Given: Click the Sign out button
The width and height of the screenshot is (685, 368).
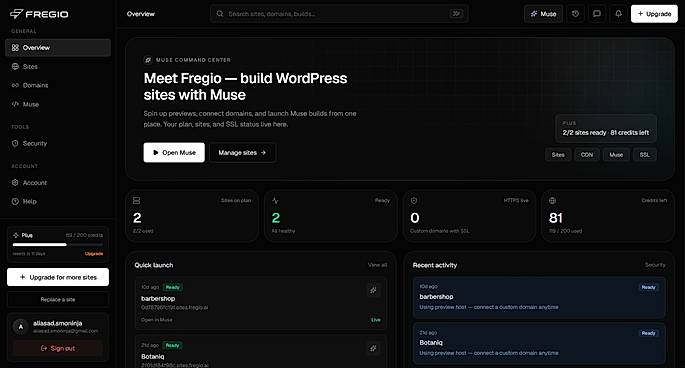Looking at the screenshot, I should (x=58, y=348).
